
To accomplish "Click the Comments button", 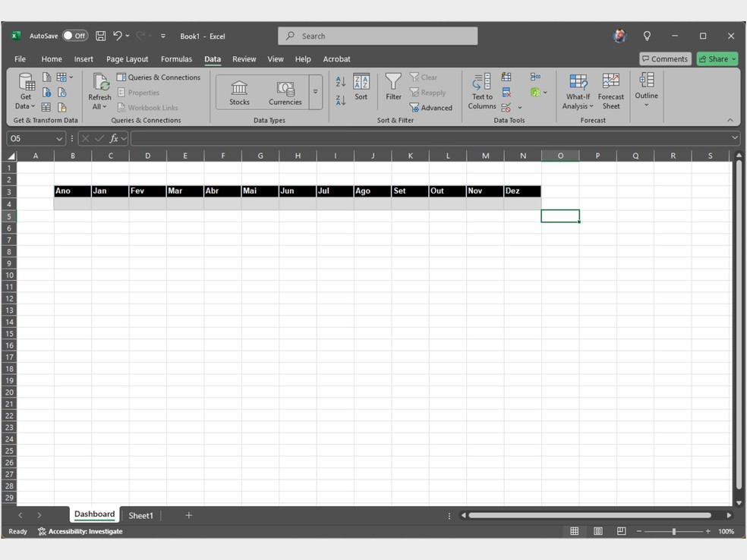I will click(665, 59).
